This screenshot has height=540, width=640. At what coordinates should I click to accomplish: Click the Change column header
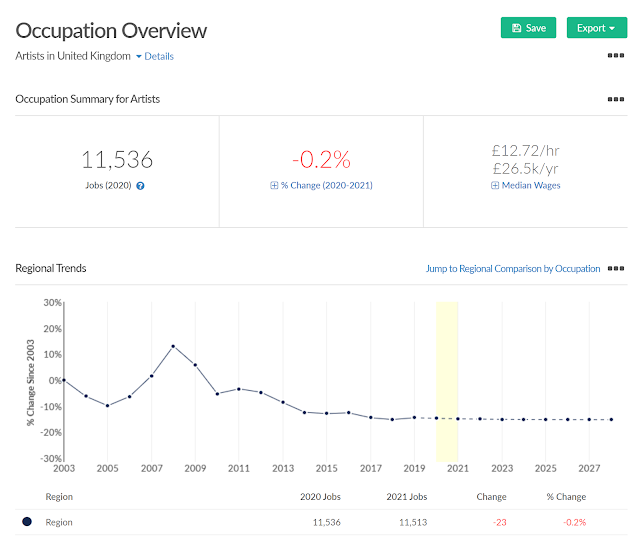(x=491, y=497)
